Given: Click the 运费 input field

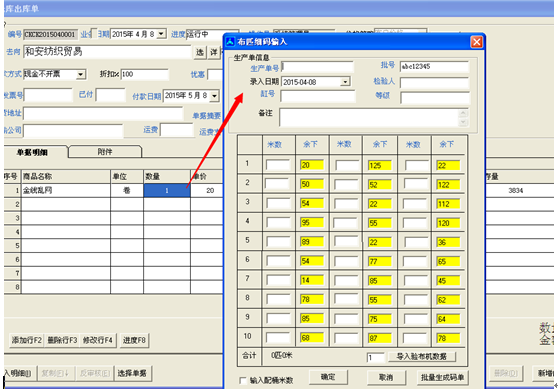Looking at the screenshot, I should (177, 130).
